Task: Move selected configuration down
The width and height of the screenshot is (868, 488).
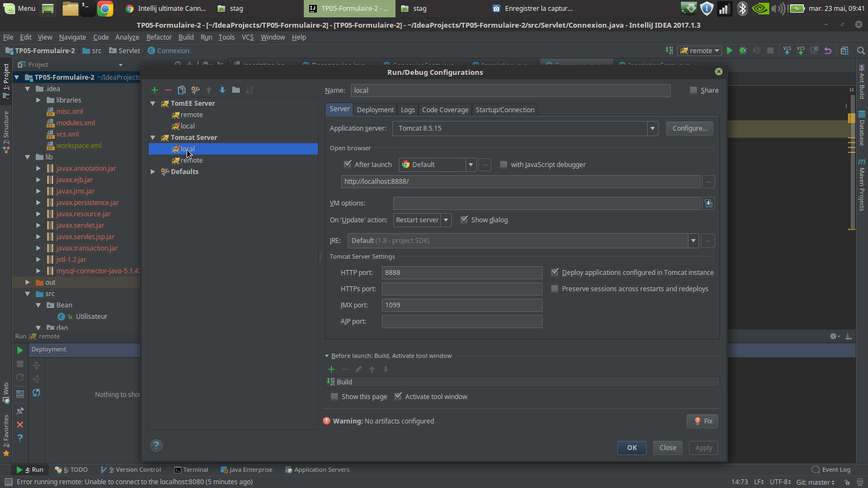Action: coord(222,90)
